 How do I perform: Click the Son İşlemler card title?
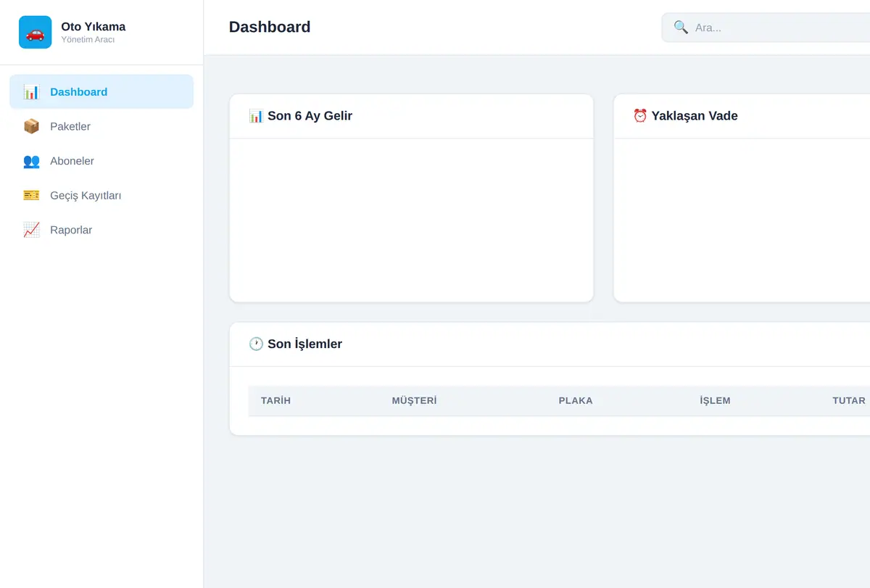(304, 344)
